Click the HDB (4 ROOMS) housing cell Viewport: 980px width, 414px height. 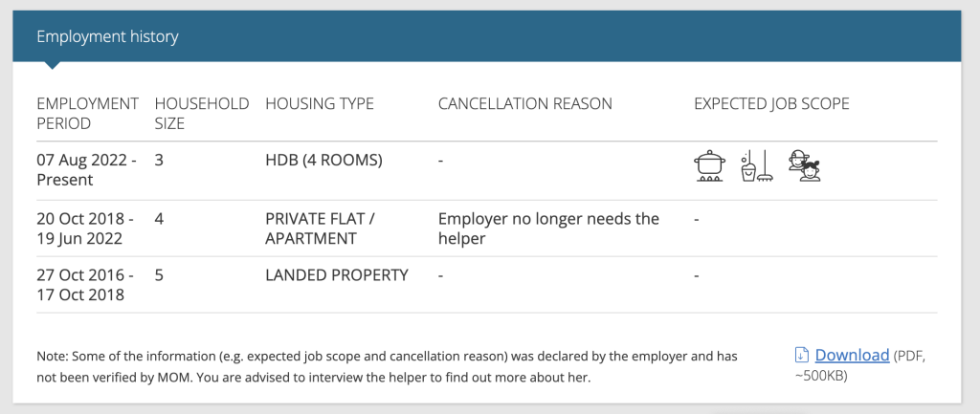tap(323, 161)
